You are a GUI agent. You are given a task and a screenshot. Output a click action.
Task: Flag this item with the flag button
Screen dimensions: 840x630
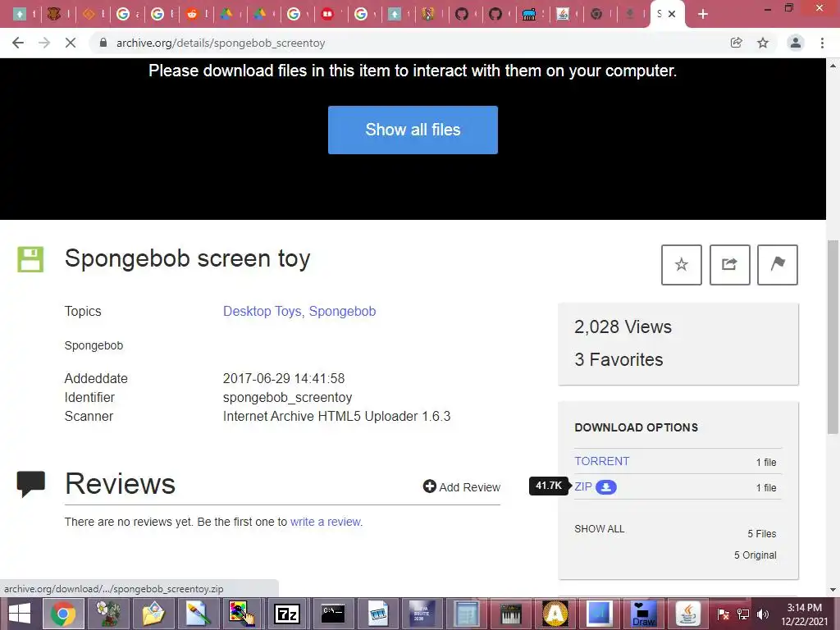[x=778, y=265]
